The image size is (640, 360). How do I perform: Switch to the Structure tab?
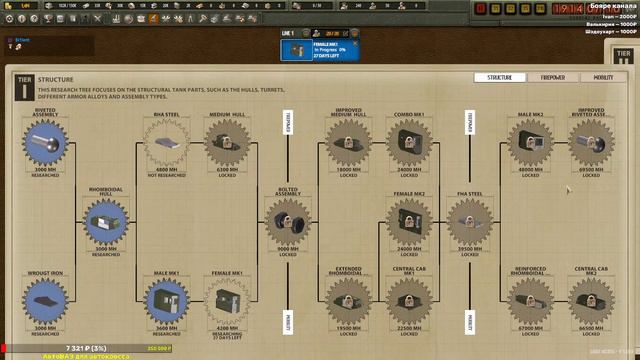tap(500, 78)
